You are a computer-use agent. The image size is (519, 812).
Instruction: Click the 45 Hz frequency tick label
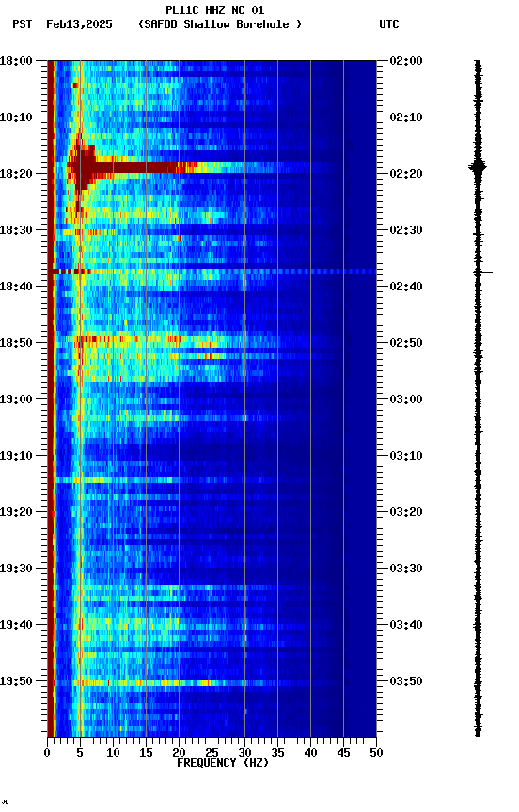coord(343,753)
